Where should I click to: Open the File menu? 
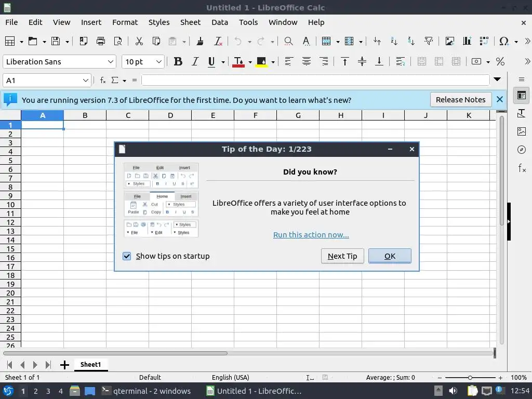11,22
